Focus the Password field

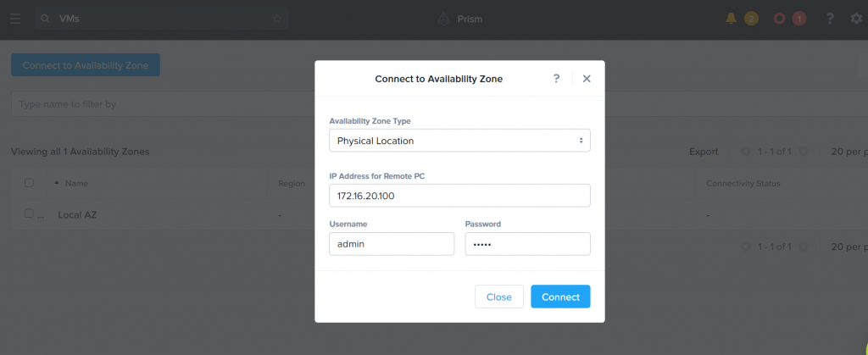pyautogui.click(x=527, y=244)
